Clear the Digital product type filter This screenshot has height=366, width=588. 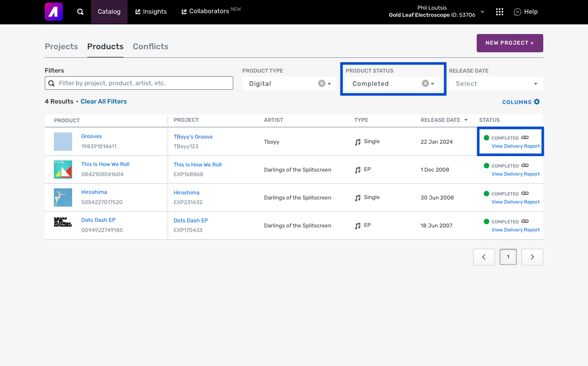point(322,84)
